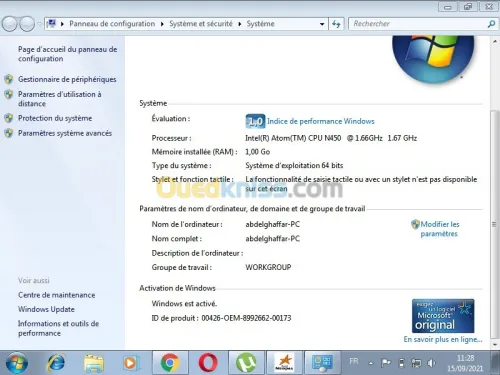The width and height of the screenshot is (500, 375).
Task: Click shield icon beside Gestionnaire de périphériques
Action: coord(9,79)
